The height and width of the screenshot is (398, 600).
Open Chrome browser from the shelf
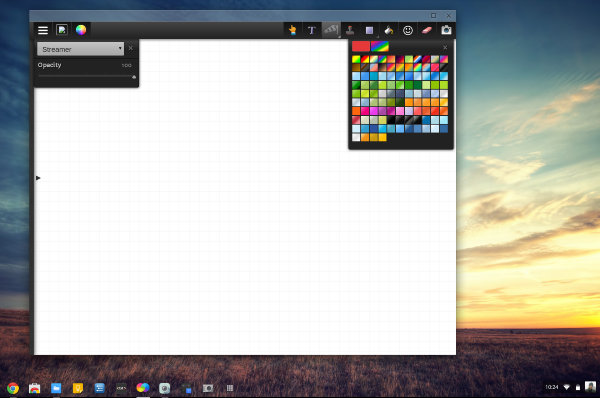pos(13,388)
